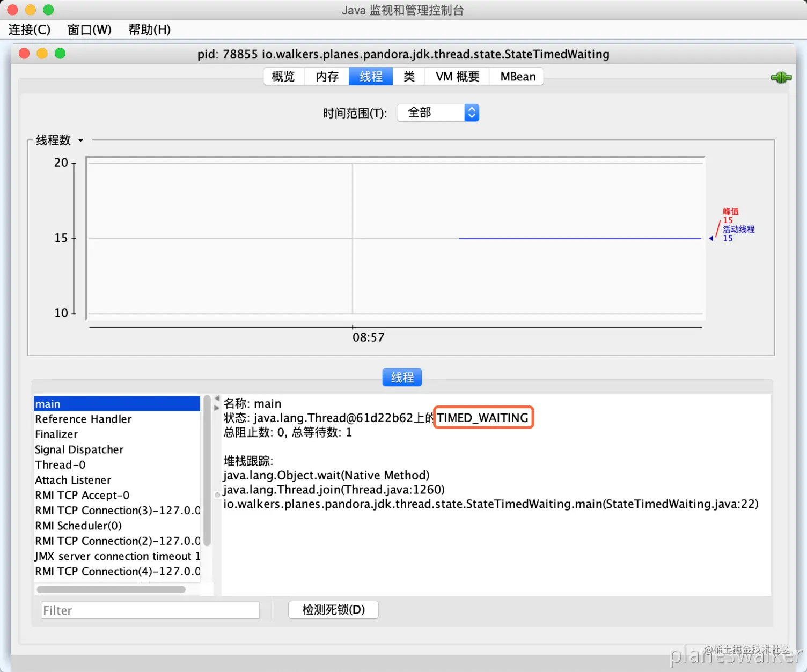Click the green connection status icon

pyautogui.click(x=781, y=77)
